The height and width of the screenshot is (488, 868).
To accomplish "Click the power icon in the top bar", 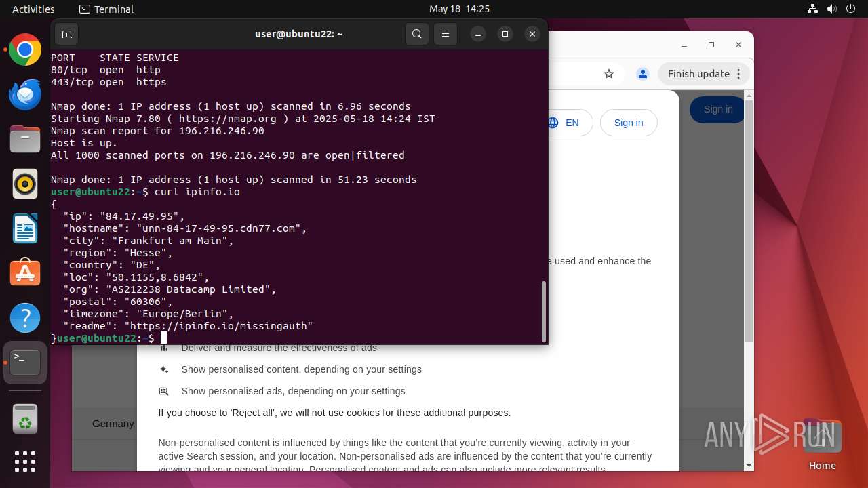I will point(849,9).
